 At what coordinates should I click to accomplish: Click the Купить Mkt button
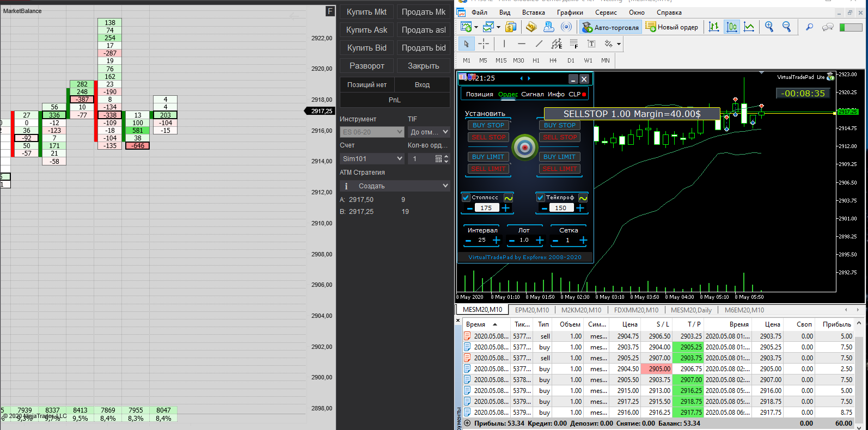pos(366,12)
